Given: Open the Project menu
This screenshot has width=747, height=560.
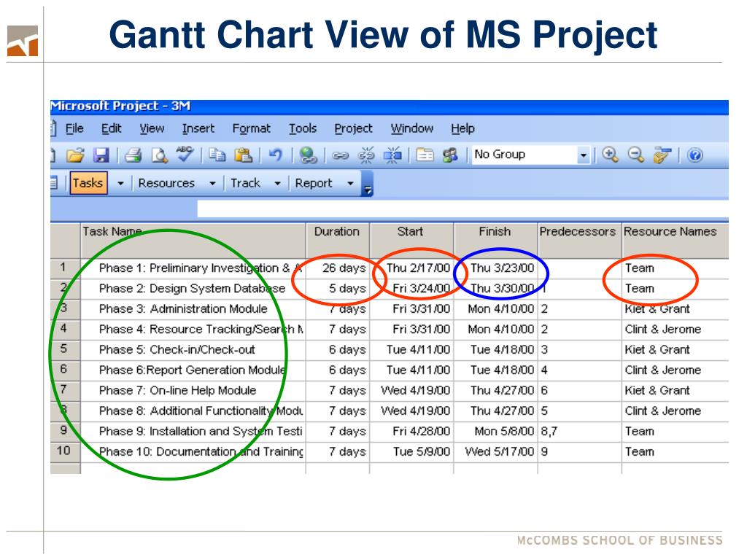Looking at the screenshot, I should (353, 128).
